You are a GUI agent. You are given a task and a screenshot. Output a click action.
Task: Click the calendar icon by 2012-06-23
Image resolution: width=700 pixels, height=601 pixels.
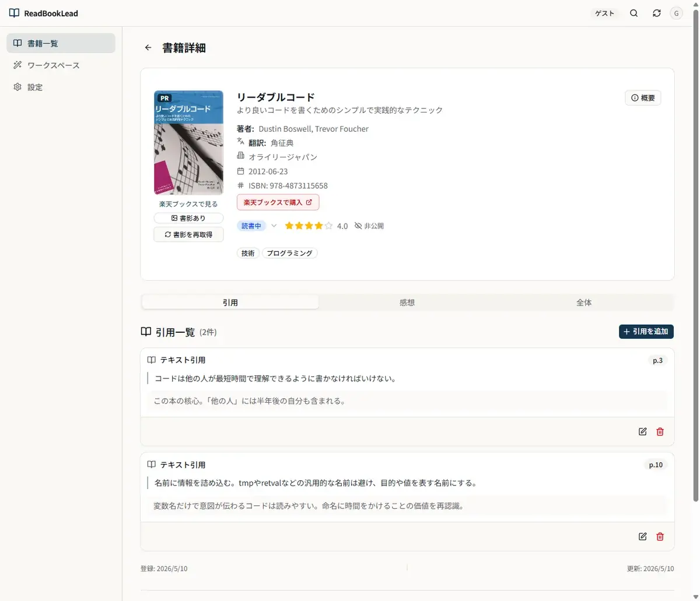[240, 171]
